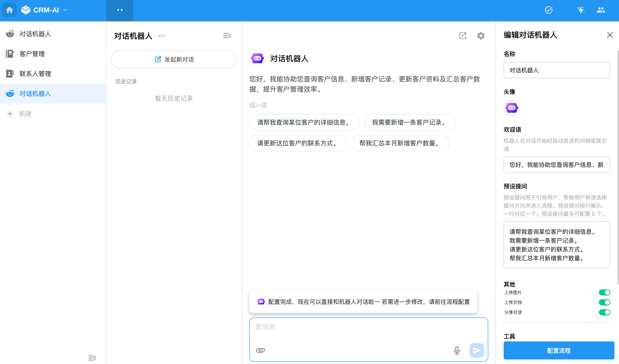Click the open-in-new-window icon
Viewport: 619px width, 364px height.
pyautogui.click(x=463, y=36)
